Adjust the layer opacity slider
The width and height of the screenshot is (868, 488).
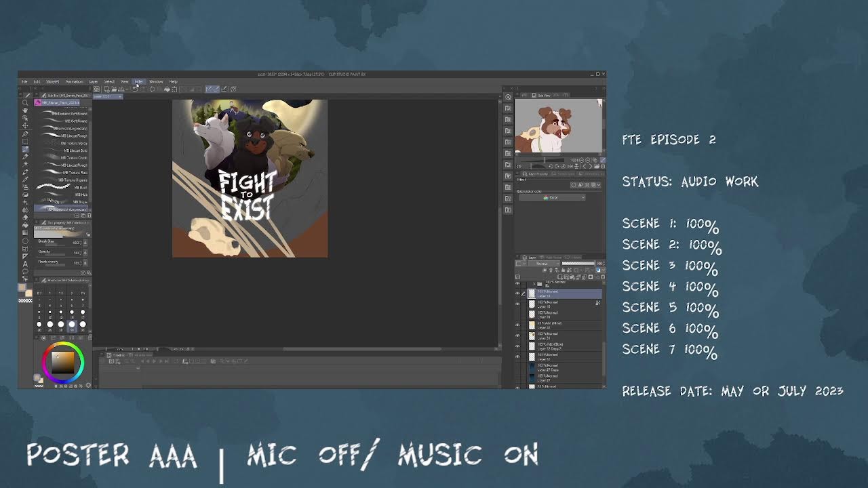click(x=578, y=263)
